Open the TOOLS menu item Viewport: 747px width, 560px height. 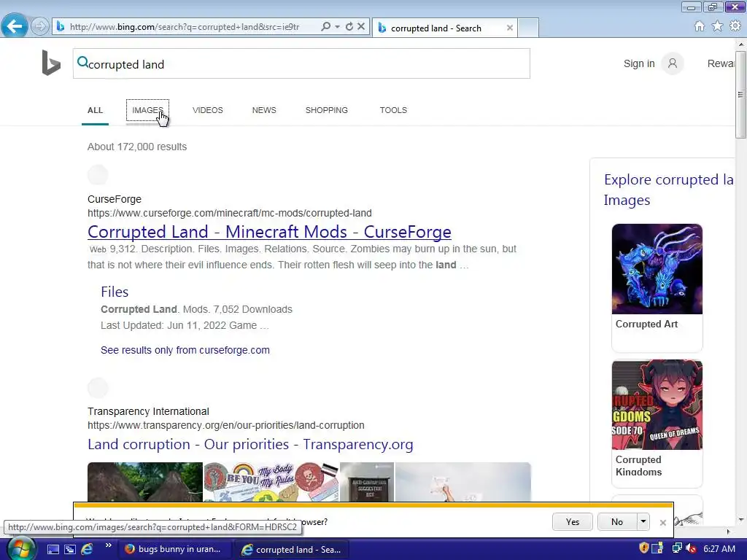[x=393, y=110]
